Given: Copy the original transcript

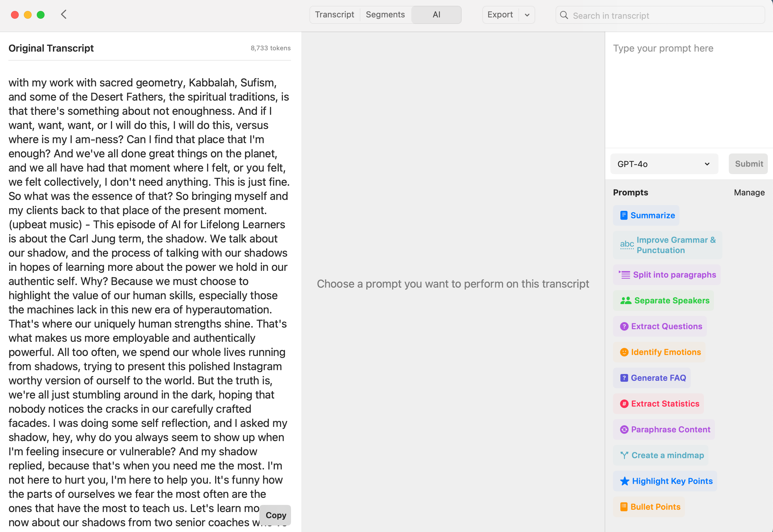Looking at the screenshot, I should 276,515.
